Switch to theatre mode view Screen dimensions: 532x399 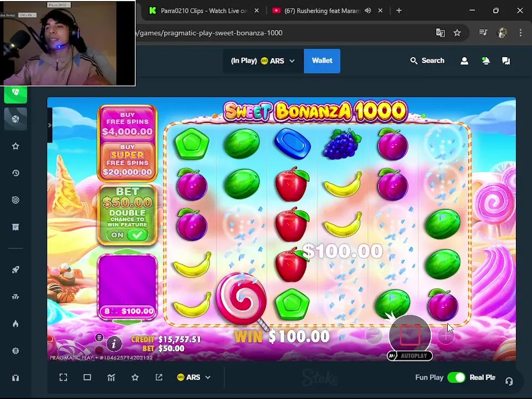[87, 377]
